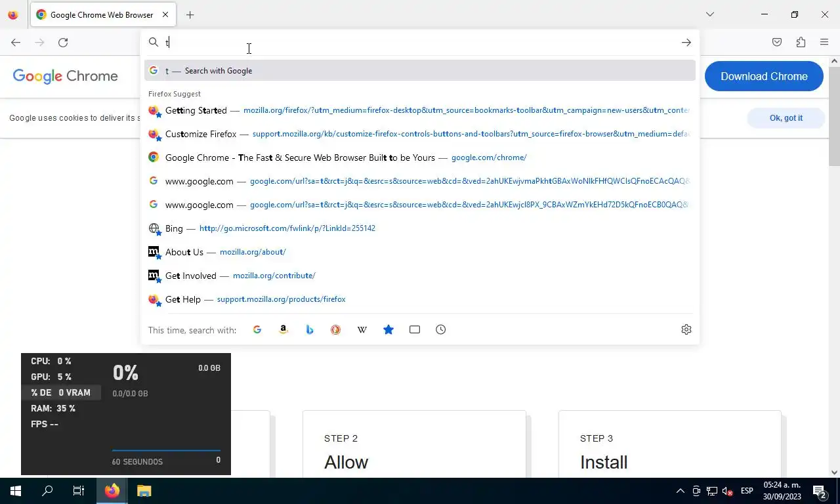Open the Bing suggestion row

coord(420,228)
